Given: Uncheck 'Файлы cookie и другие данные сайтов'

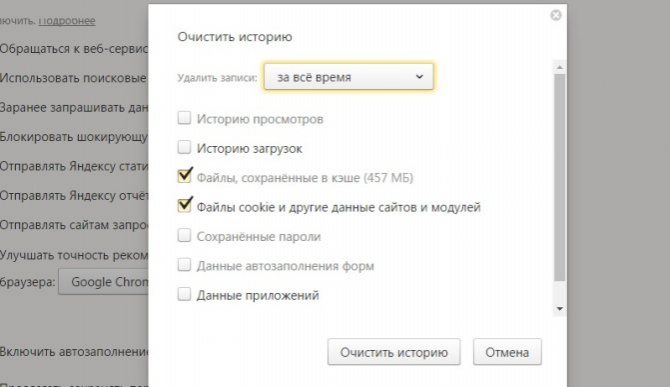Looking at the screenshot, I should 184,205.
